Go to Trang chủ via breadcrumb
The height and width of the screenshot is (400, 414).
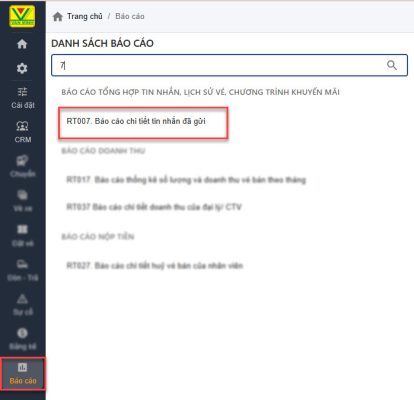[85, 16]
